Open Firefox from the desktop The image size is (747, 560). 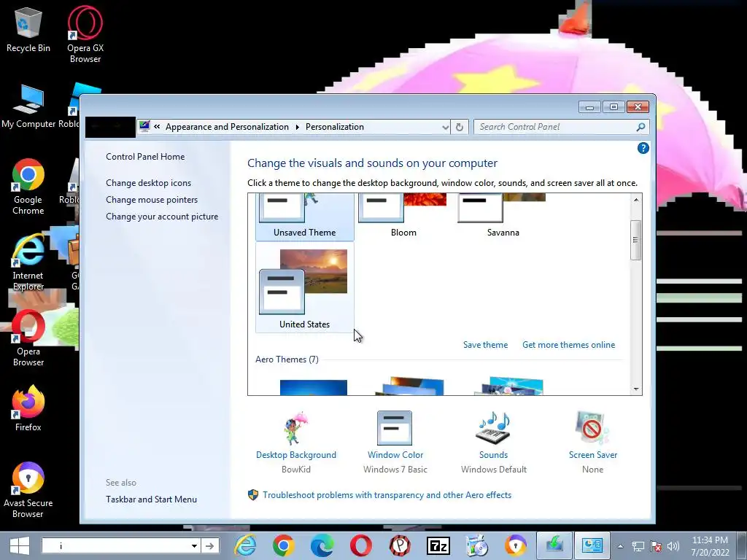point(28,408)
